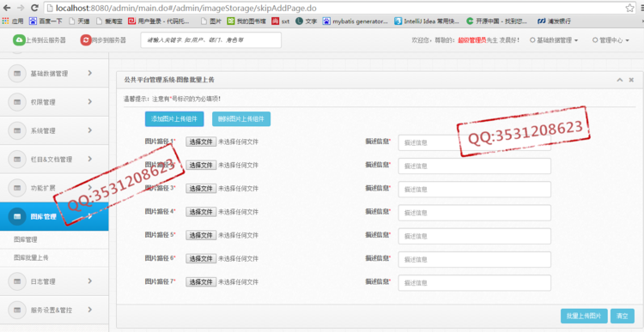
Task: Choose a file for 图片路径 6
Action: pos(201,258)
